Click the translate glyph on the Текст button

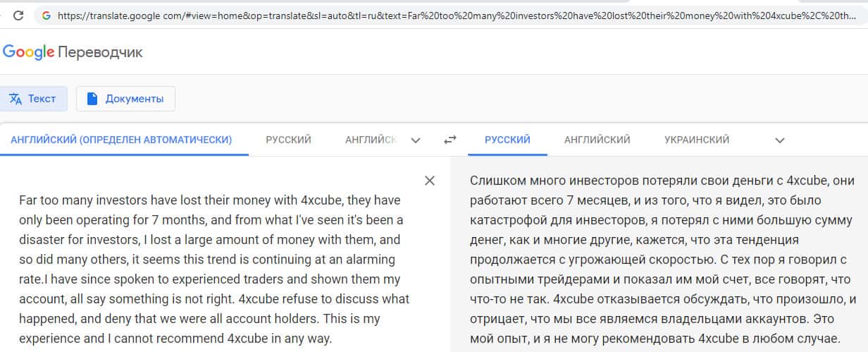pyautogui.click(x=15, y=99)
